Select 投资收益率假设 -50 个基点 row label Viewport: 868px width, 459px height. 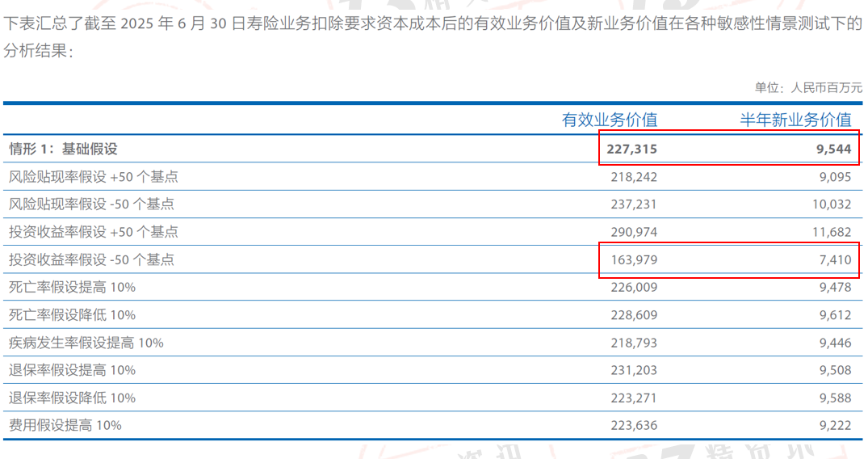coord(91,259)
